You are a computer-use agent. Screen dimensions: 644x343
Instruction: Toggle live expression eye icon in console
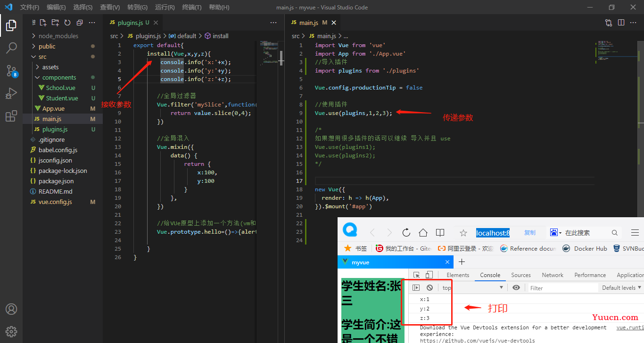point(516,288)
